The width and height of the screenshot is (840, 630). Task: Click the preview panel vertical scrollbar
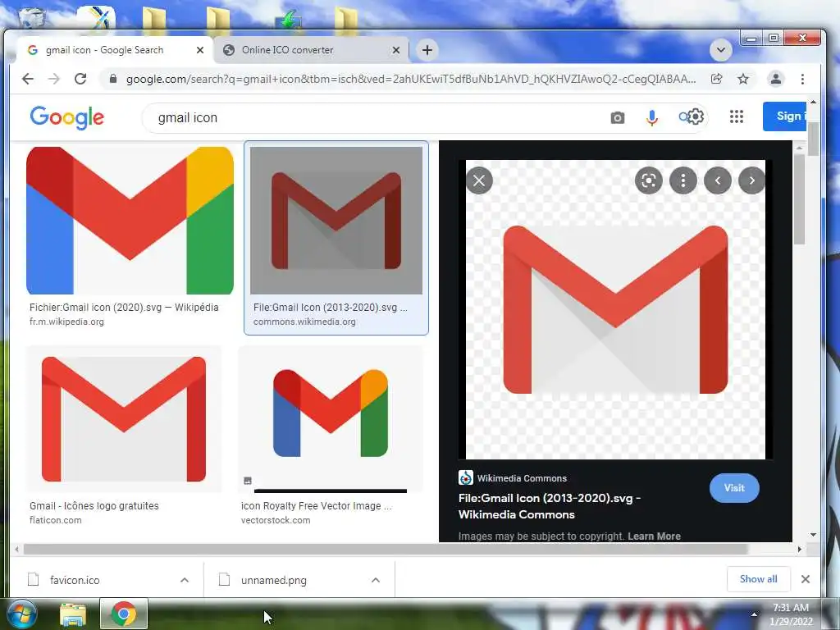point(799,199)
